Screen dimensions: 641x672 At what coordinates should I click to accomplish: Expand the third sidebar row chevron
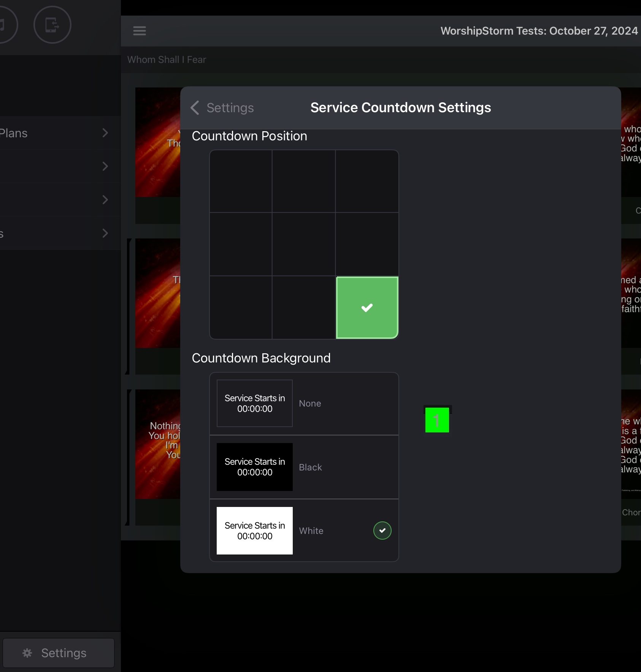tap(105, 200)
